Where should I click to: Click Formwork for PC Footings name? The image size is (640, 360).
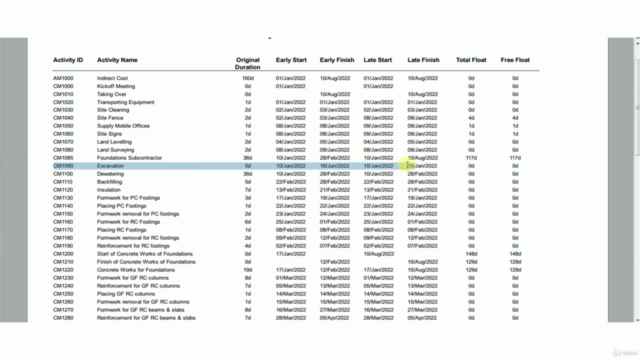tap(129, 198)
